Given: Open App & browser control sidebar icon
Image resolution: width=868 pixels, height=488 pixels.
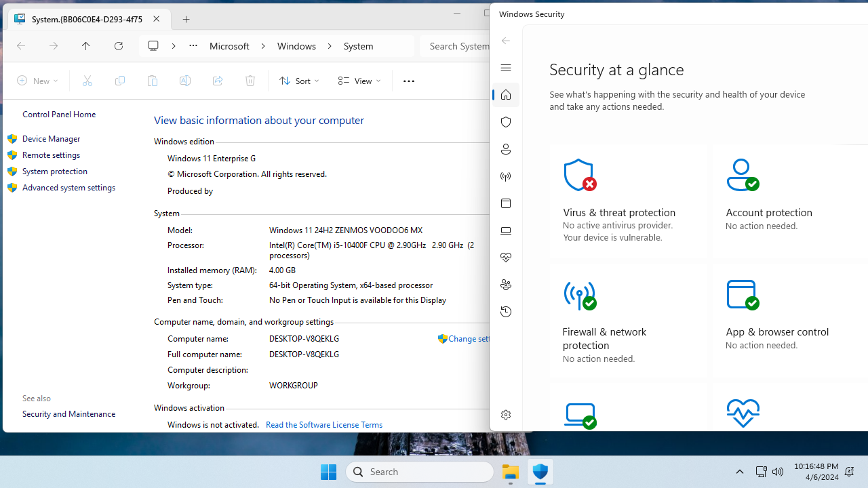Looking at the screenshot, I should tap(506, 203).
